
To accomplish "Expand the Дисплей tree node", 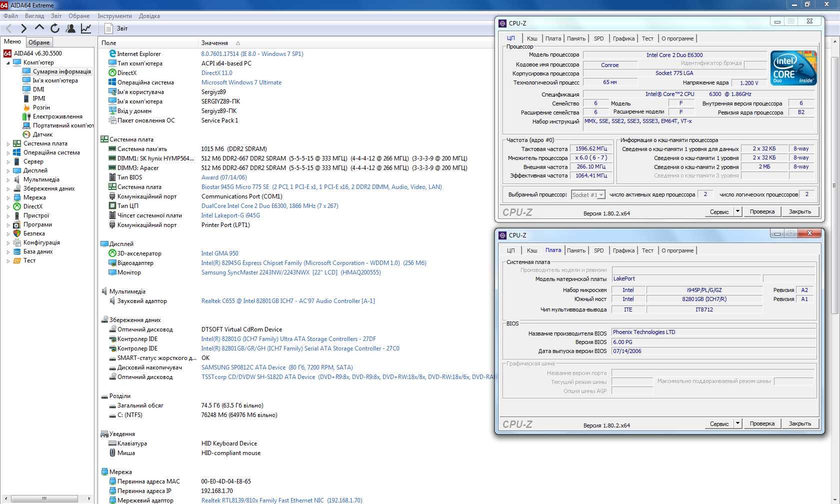I will [x=8, y=170].
